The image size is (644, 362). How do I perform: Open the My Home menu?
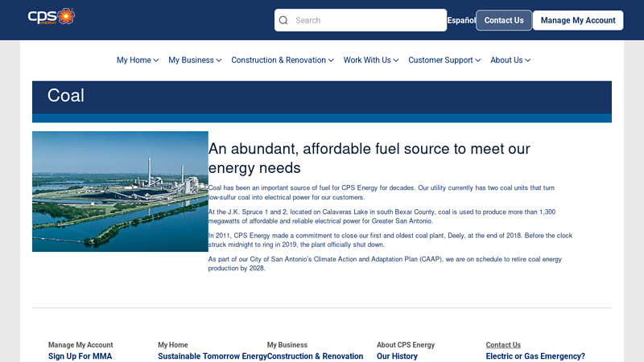[x=134, y=60]
